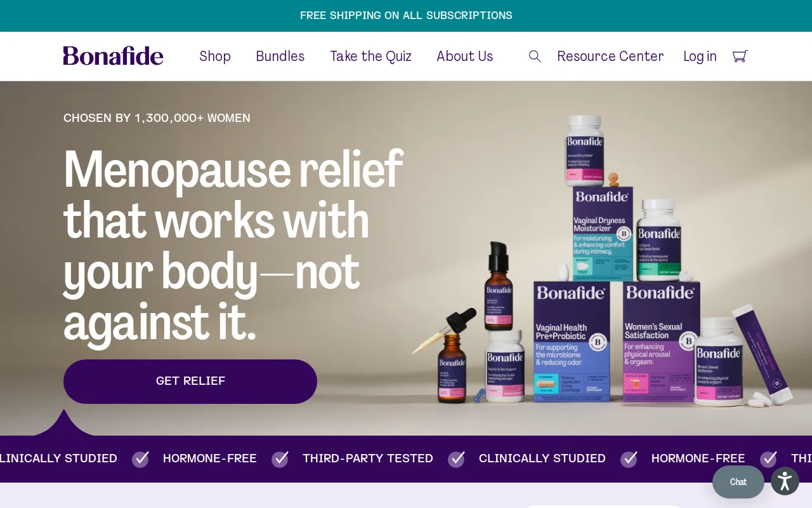812x508 pixels.
Task: Click checkmark before second HORMONE-FREE
Action: [629, 458]
